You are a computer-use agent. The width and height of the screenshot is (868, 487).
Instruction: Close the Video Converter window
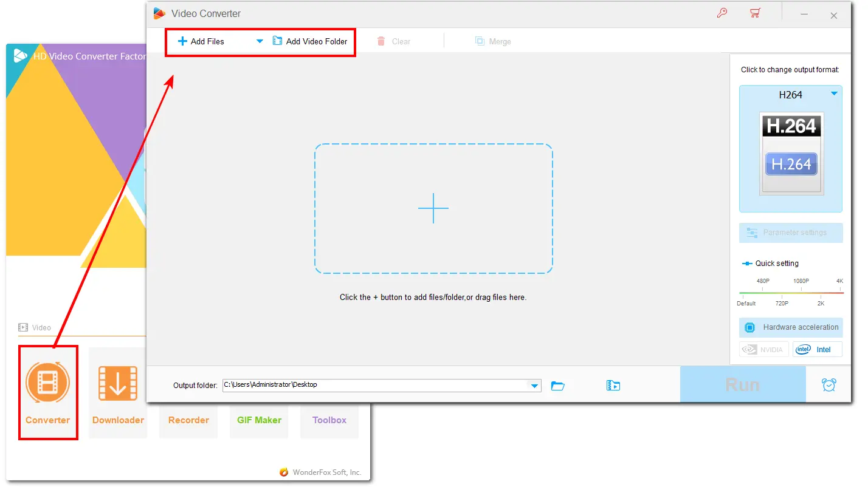[834, 15]
